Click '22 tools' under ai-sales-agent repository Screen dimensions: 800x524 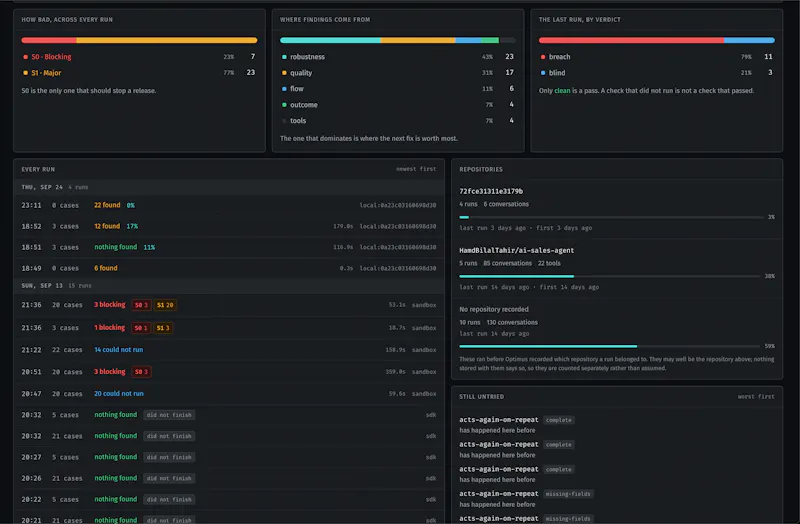pos(549,263)
